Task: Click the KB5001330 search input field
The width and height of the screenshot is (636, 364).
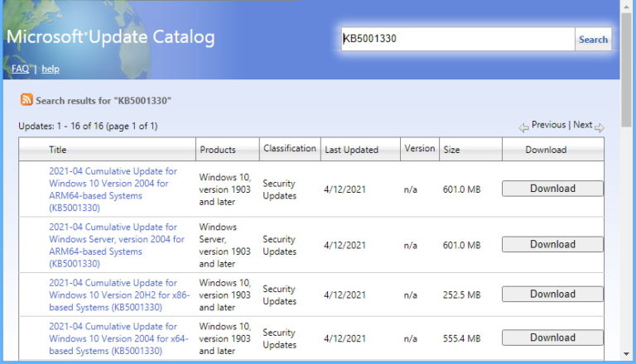Action: coord(457,39)
